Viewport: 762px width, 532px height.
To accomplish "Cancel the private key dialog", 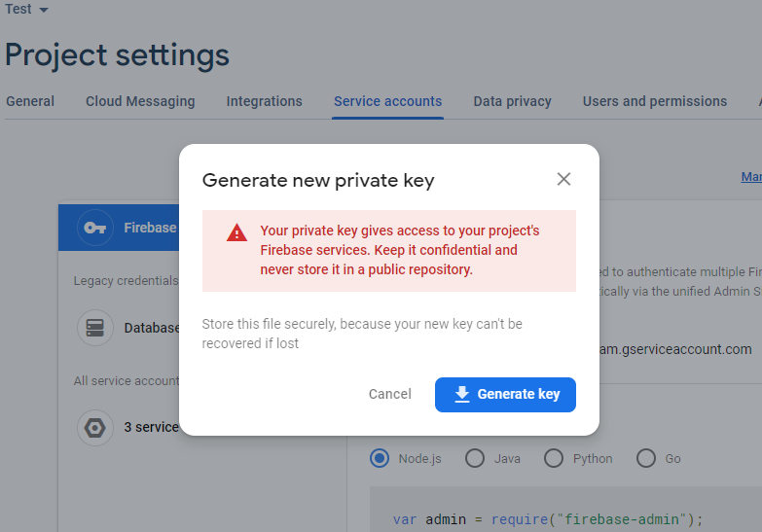I will 390,394.
